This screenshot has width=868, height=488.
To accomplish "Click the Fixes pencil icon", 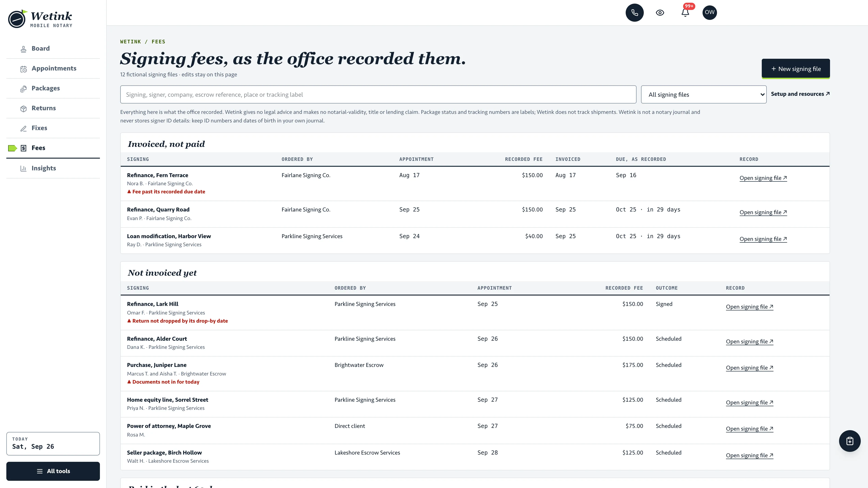I will coord(23,129).
